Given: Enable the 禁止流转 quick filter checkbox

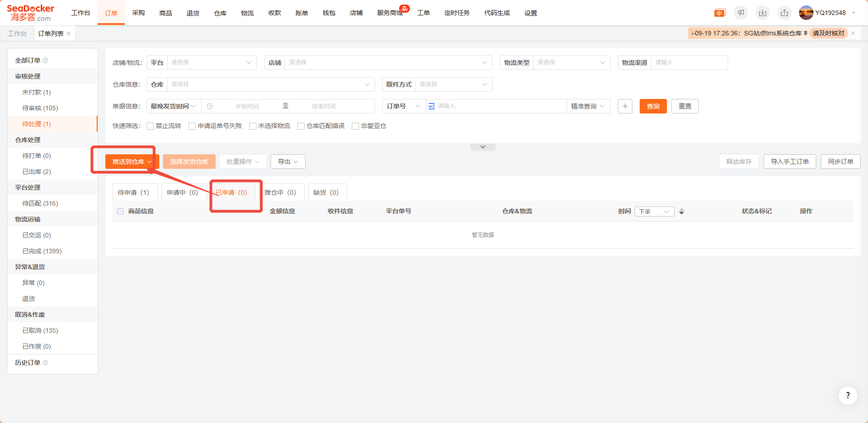Looking at the screenshot, I should coord(150,126).
